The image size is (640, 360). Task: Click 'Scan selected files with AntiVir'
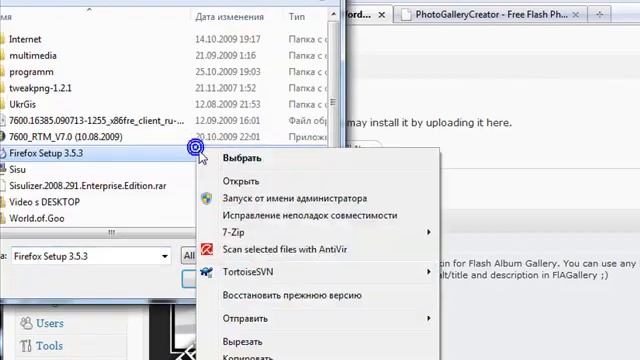284,249
